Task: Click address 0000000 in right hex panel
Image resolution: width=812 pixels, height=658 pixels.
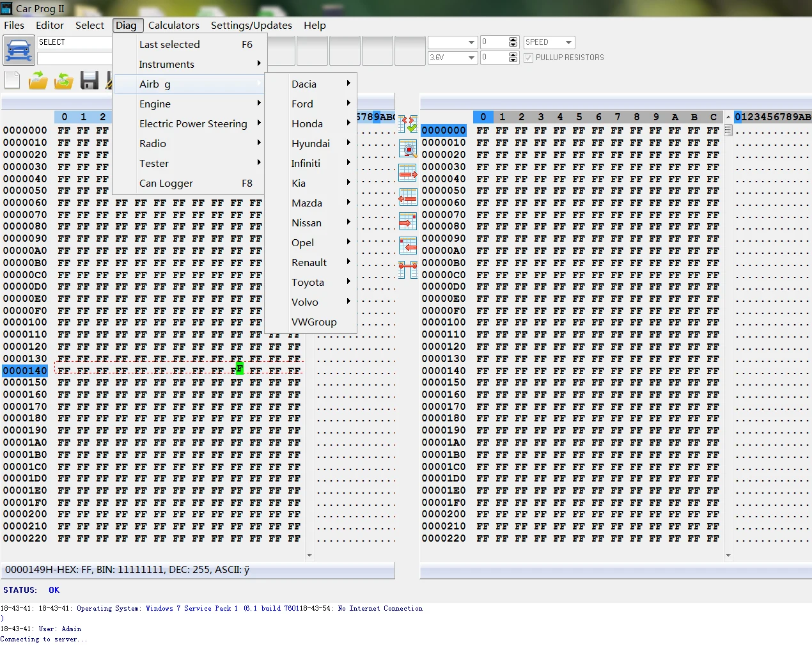Action: (x=444, y=130)
